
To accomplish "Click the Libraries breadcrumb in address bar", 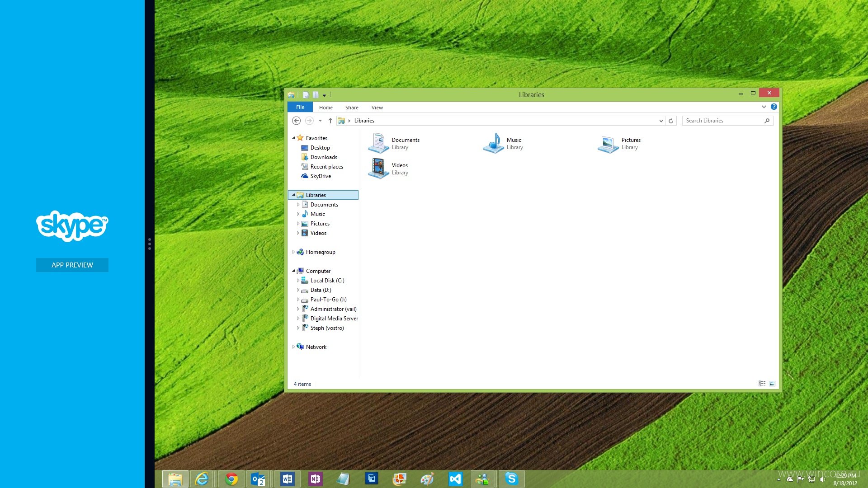I will 364,121.
